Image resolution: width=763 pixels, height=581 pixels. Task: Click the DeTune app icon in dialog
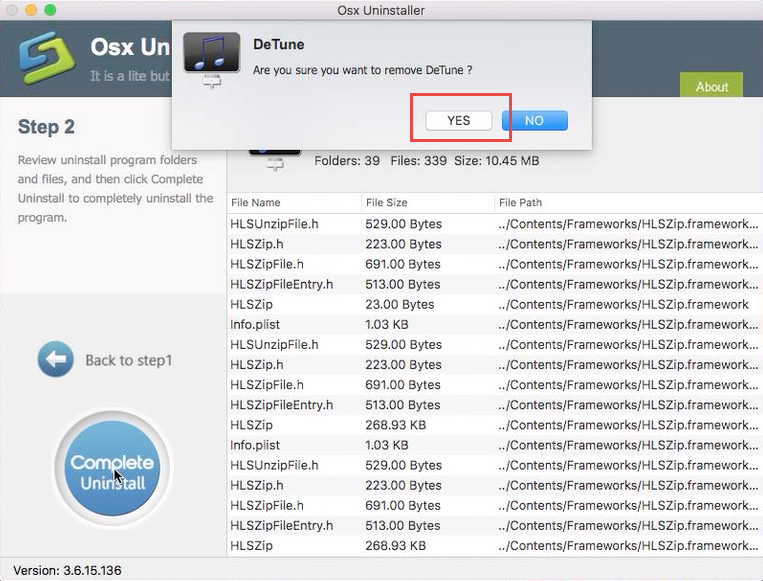point(211,59)
